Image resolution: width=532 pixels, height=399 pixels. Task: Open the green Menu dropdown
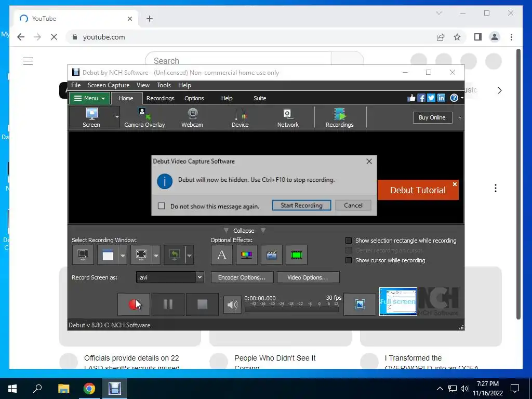(89, 98)
